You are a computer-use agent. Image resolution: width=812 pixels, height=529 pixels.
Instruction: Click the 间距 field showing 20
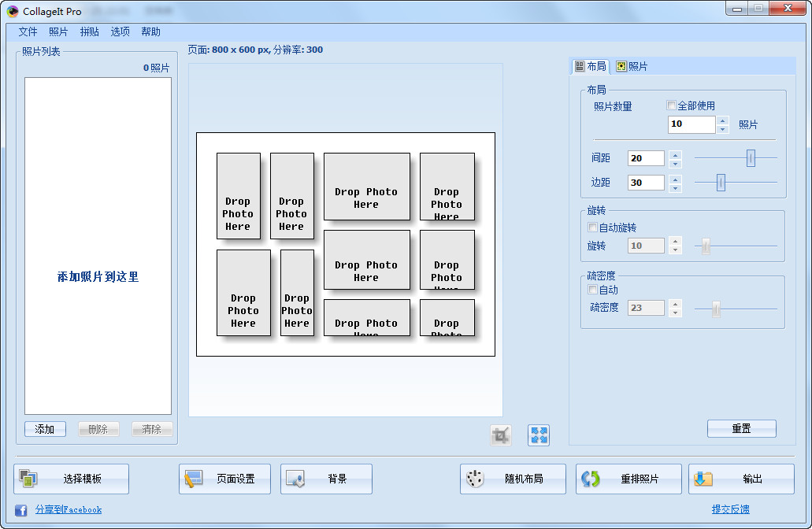click(647, 158)
